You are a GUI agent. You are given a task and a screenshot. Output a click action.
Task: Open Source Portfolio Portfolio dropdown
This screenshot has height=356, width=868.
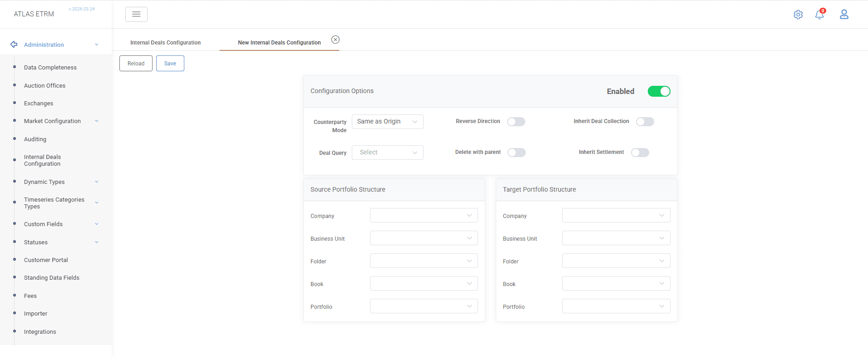pyautogui.click(x=424, y=306)
